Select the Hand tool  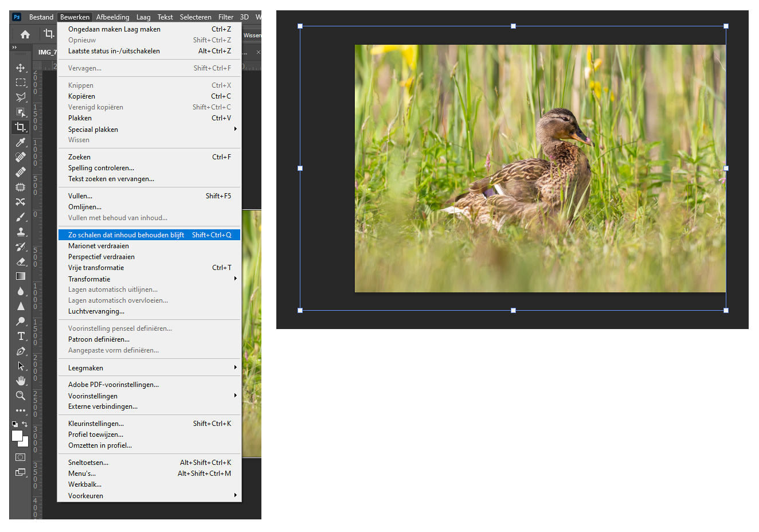[x=21, y=381]
